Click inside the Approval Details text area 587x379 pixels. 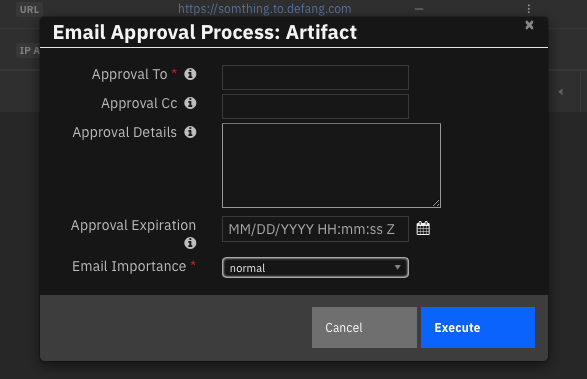tap(331, 165)
